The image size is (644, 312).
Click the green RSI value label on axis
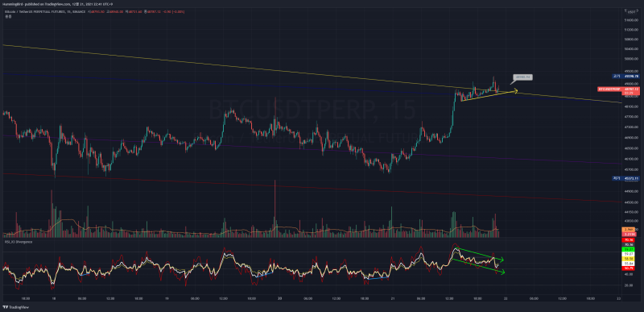click(x=629, y=249)
